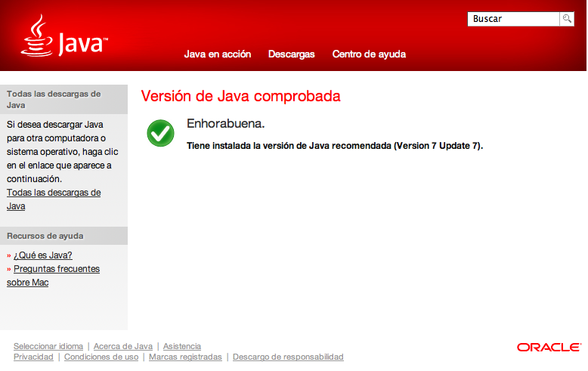The height and width of the screenshot is (371, 588).
Task: Open the Java en acción menu
Action: coord(218,54)
